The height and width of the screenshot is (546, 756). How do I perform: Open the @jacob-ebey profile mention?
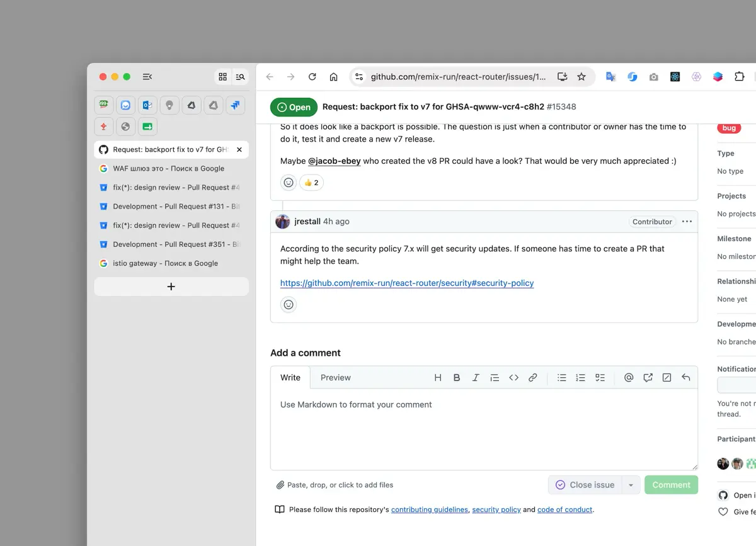pos(335,161)
